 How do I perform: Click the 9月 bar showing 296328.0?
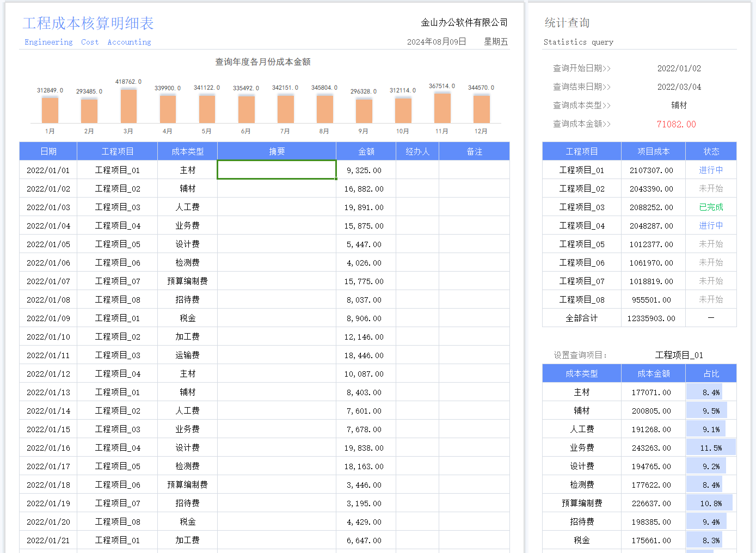[364, 111]
